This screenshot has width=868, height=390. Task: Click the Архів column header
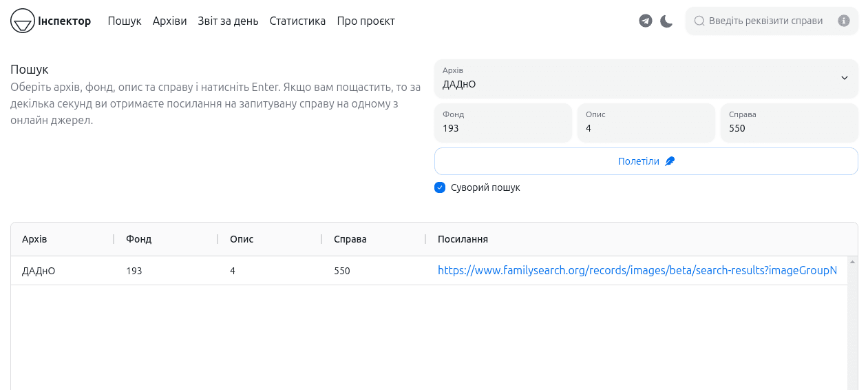point(34,239)
